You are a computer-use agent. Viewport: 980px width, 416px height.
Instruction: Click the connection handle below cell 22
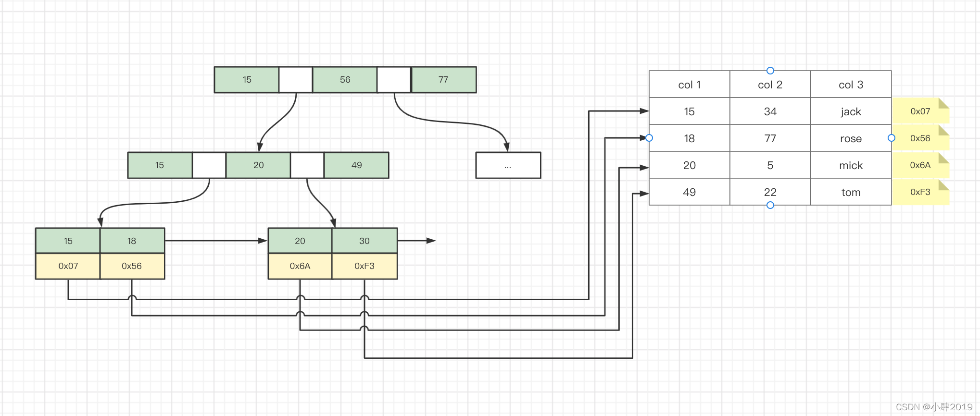click(770, 205)
